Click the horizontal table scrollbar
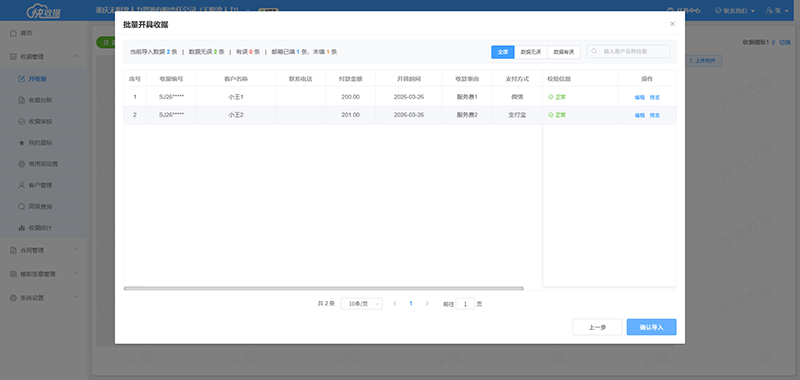 click(323, 289)
